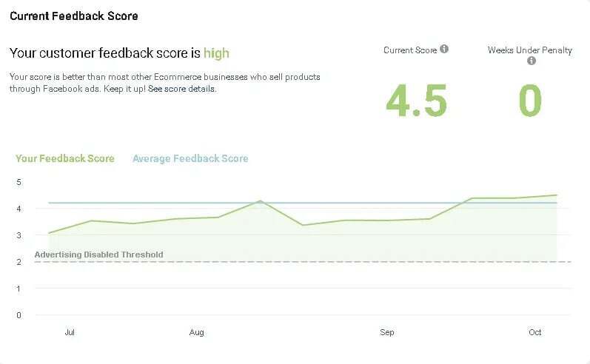Click the y-axis value 2
This screenshot has height=364, width=590.
19,262
